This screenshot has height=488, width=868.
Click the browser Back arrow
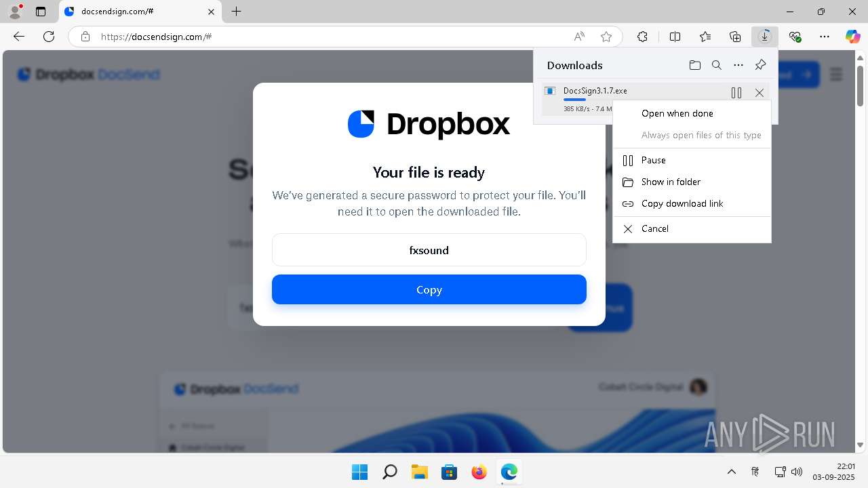point(19,37)
